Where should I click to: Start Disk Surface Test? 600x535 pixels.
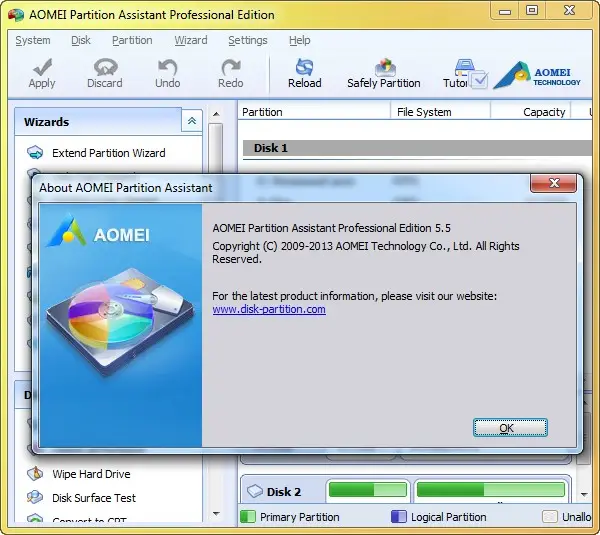point(94,498)
